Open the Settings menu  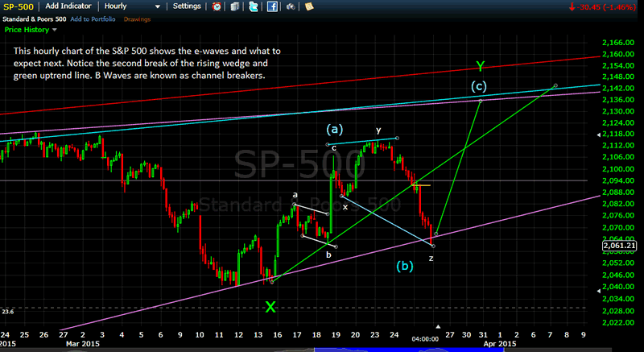tap(187, 6)
